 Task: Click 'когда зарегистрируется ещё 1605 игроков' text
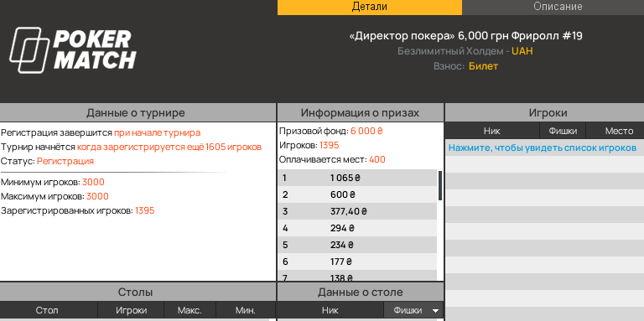pos(169,147)
